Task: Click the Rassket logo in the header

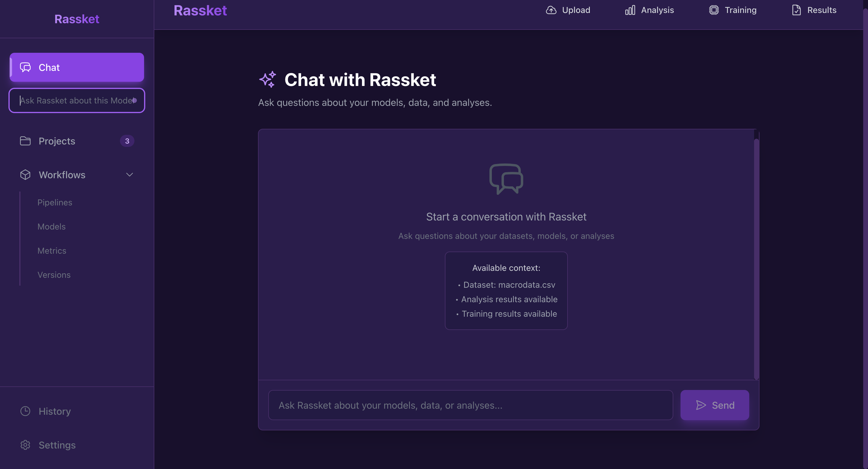Action: tap(200, 11)
